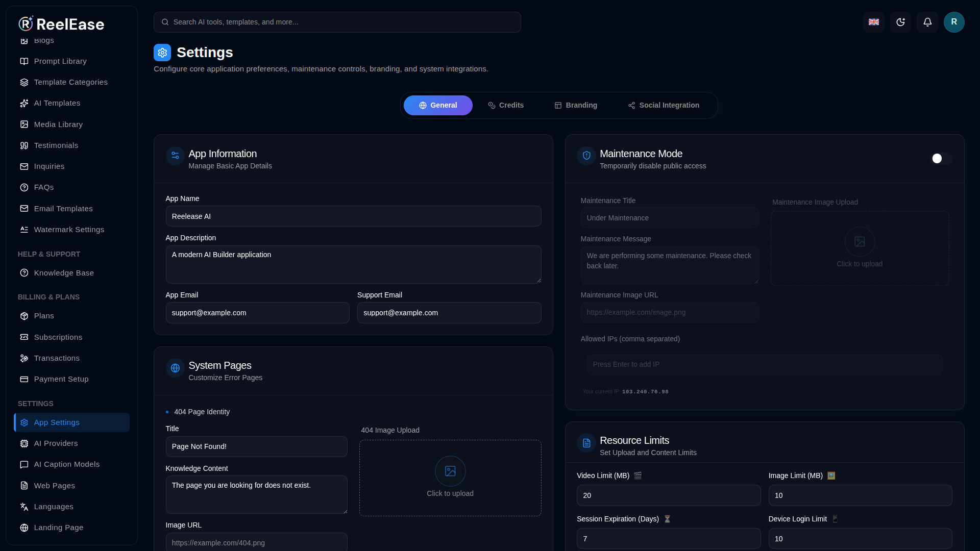Click the Video Limit field

coord(669,495)
